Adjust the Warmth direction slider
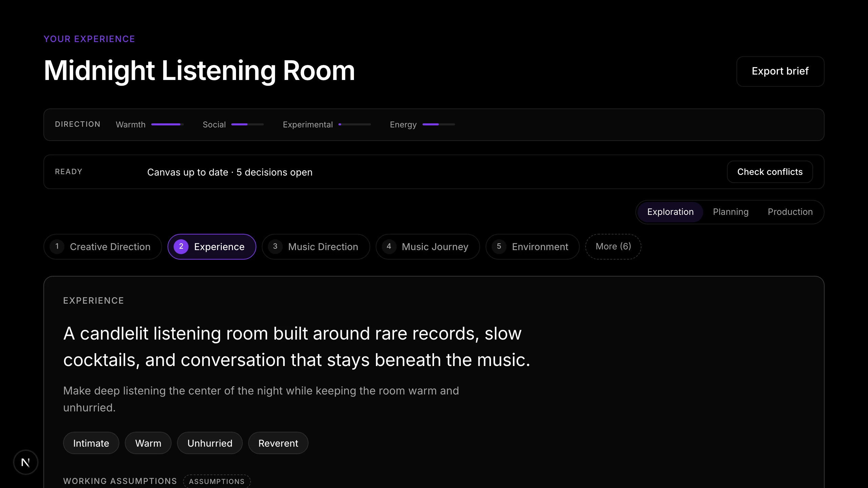This screenshot has width=868, height=488. click(x=167, y=124)
